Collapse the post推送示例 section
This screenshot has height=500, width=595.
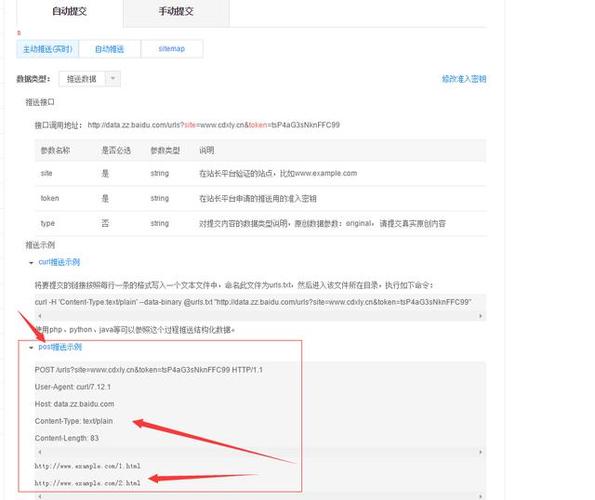click(x=60, y=347)
